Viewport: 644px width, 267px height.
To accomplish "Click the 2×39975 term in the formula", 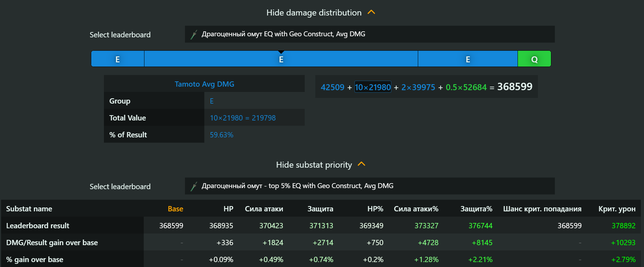I will (418, 87).
